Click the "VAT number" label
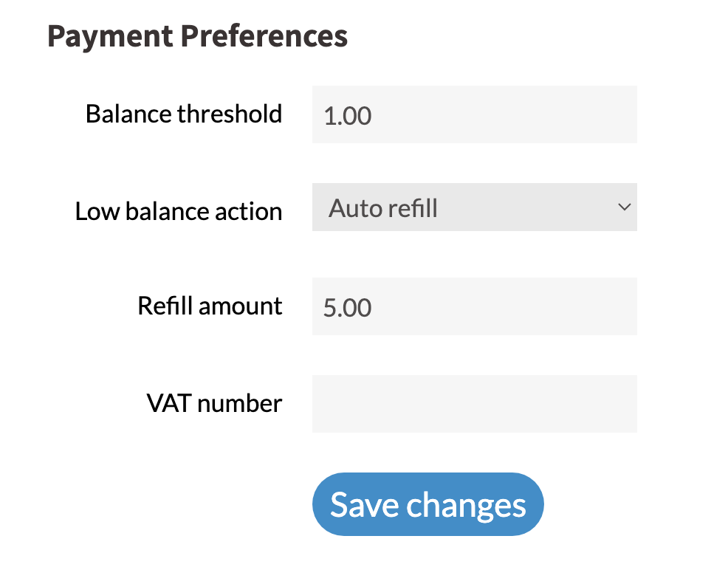This screenshot has width=728, height=567. point(214,403)
